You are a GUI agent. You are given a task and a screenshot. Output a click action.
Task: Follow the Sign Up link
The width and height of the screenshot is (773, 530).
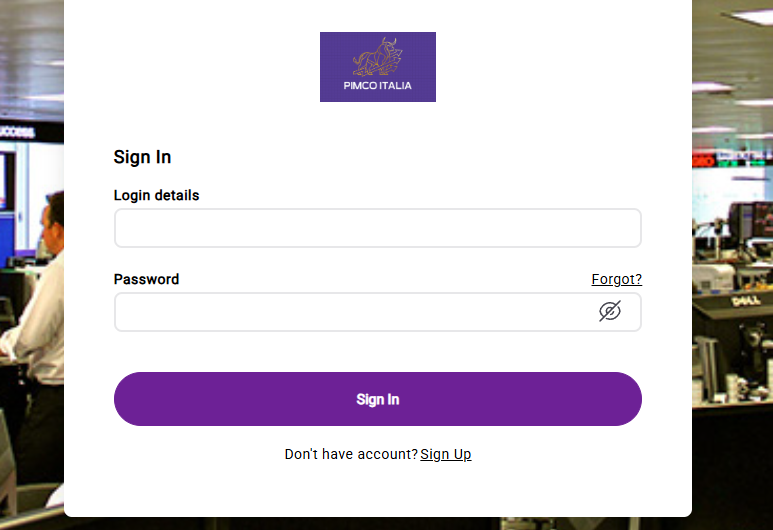[x=446, y=454]
